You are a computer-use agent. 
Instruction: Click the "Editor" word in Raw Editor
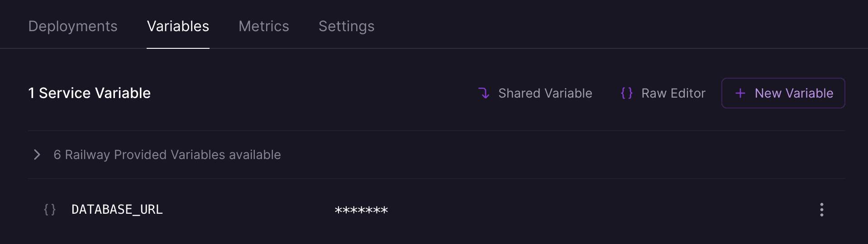point(688,93)
